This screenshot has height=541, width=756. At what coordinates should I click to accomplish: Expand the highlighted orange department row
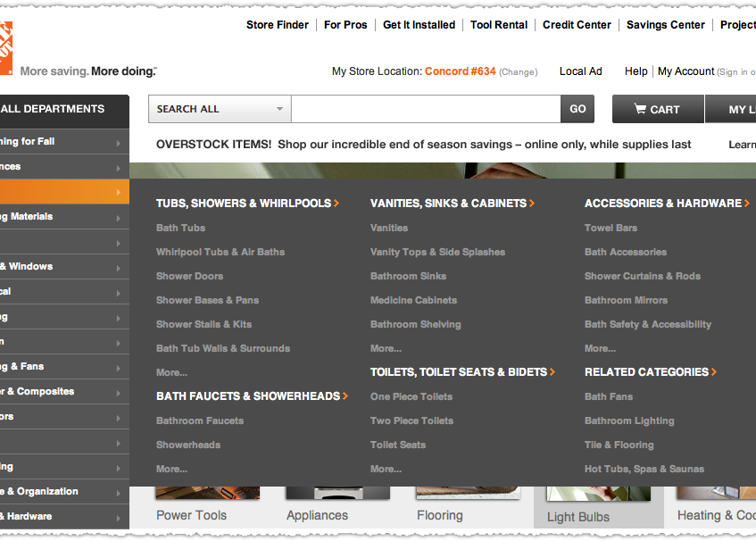(64, 192)
